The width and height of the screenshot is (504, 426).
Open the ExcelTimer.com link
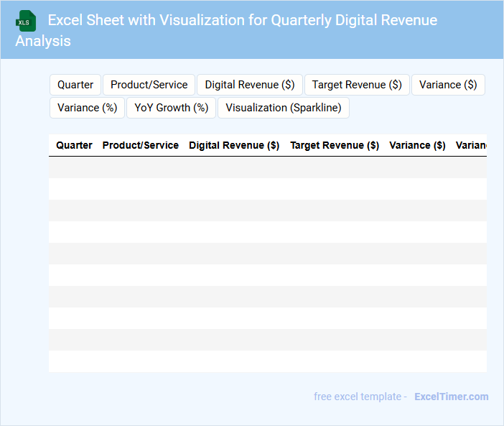(451, 397)
